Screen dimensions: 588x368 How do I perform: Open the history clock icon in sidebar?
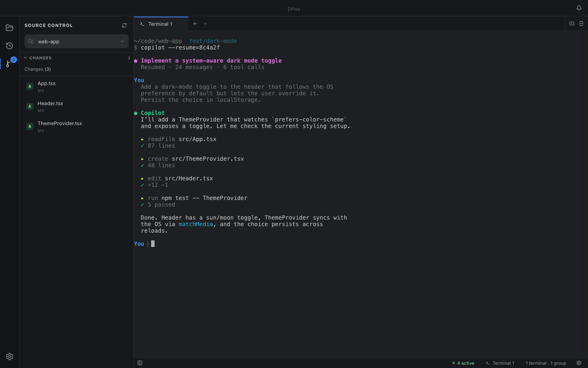coord(9,46)
